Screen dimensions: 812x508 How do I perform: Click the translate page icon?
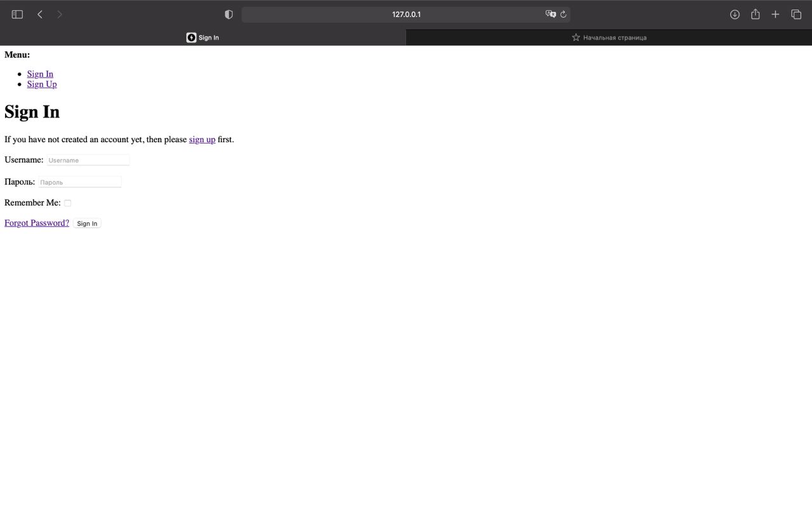(551, 14)
